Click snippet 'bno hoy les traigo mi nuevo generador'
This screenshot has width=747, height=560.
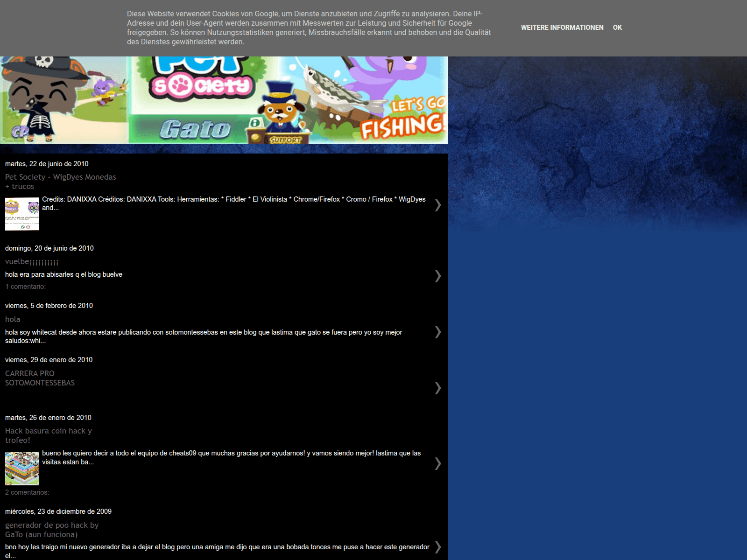coord(217,551)
